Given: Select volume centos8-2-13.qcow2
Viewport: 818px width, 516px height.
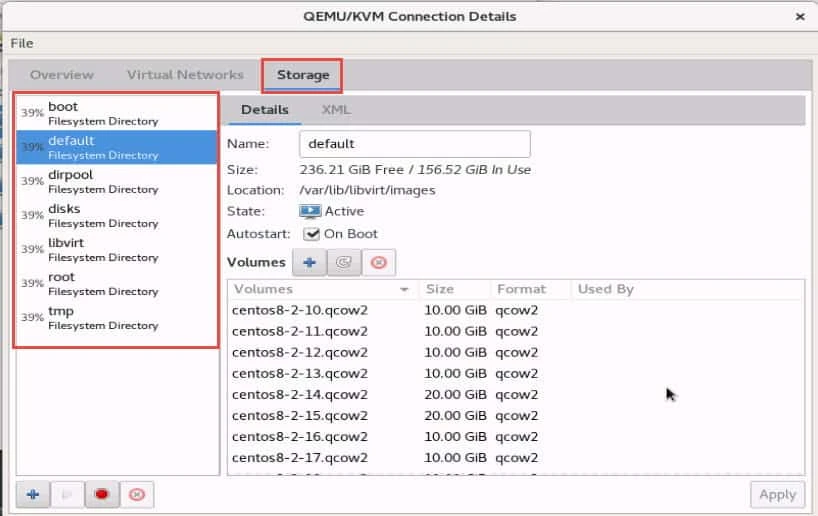Looking at the screenshot, I should (x=515, y=374).
